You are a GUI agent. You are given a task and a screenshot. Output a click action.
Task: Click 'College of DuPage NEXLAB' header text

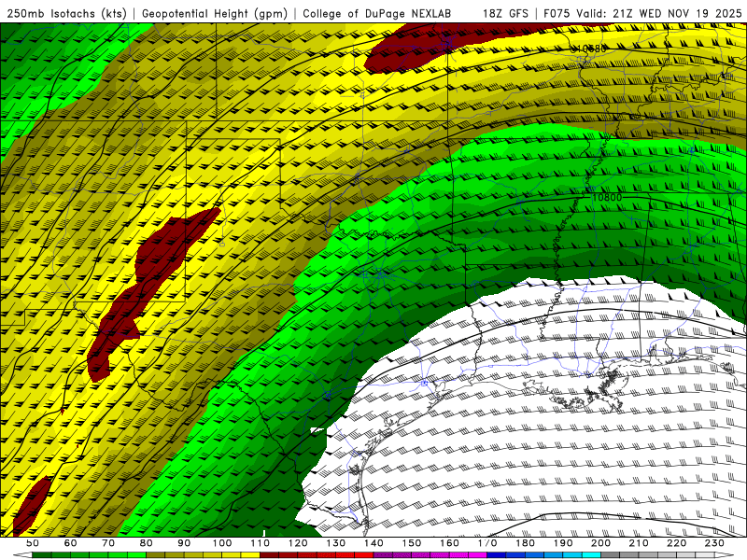click(x=377, y=13)
